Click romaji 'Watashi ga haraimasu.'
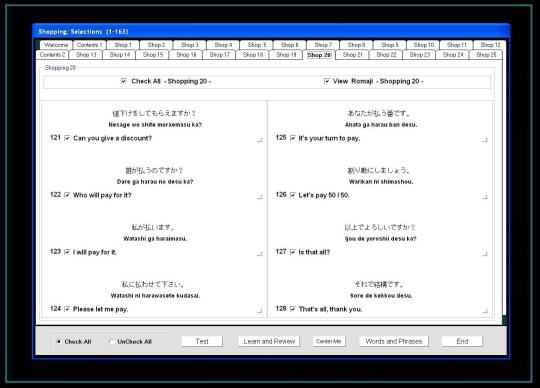 coord(155,239)
